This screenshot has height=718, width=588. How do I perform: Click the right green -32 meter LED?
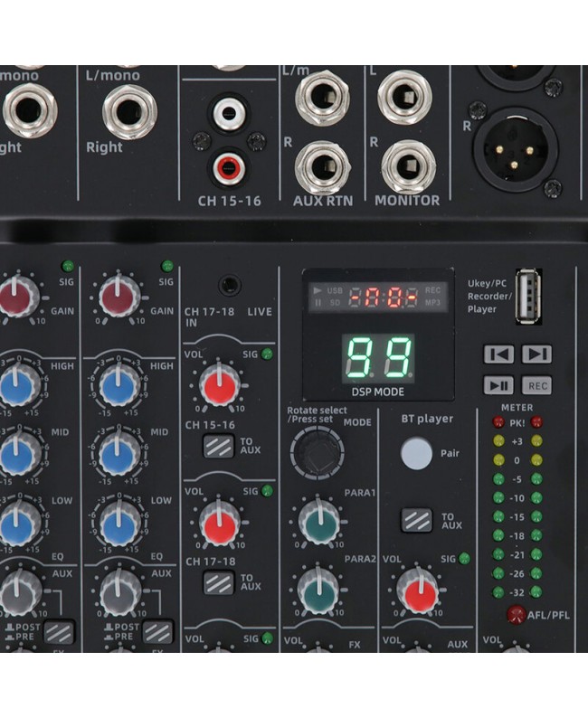[536, 592]
